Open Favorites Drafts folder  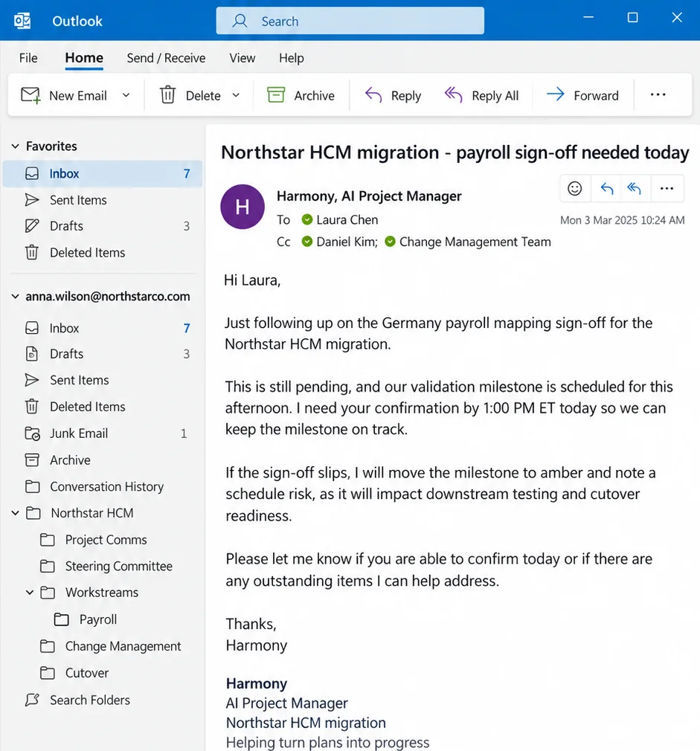tap(103, 226)
